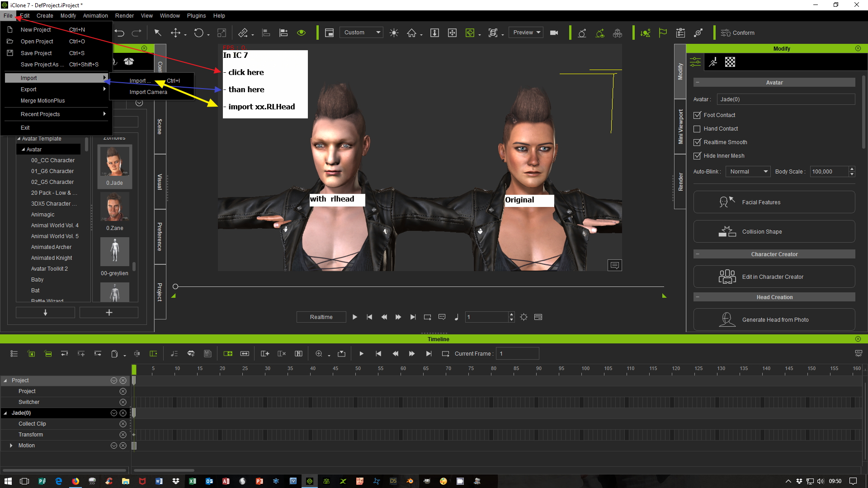Select the Rotate tool icon

point(199,33)
